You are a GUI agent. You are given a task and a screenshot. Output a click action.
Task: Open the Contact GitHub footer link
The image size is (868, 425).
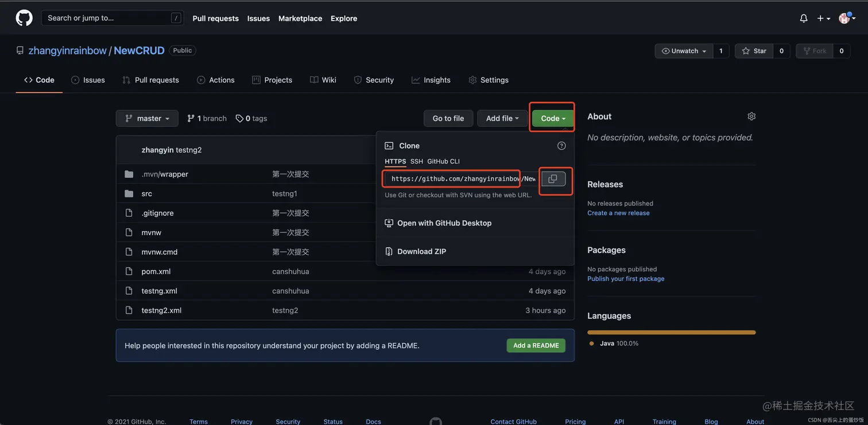coord(513,422)
